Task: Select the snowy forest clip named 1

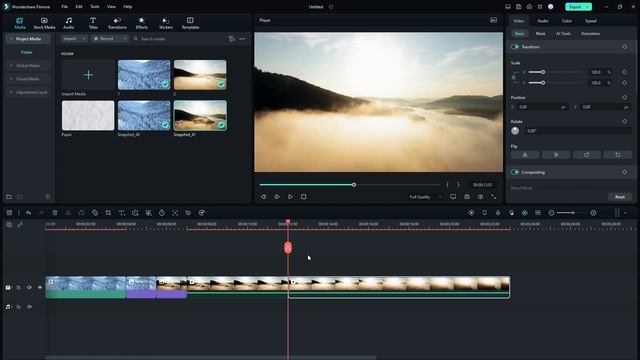Action: click(144, 75)
